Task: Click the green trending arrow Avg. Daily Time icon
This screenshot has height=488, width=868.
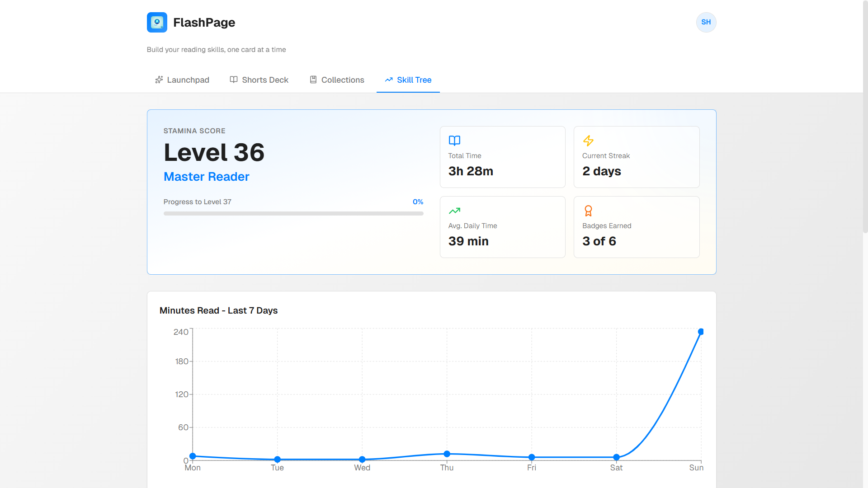Action: click(x=454, y=211)
